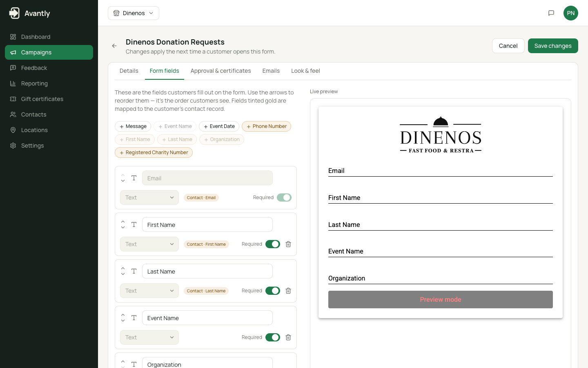Viewport: 588px width, 368px height.
Task: Add the Event Date field
Action: [x=219, y=126]
